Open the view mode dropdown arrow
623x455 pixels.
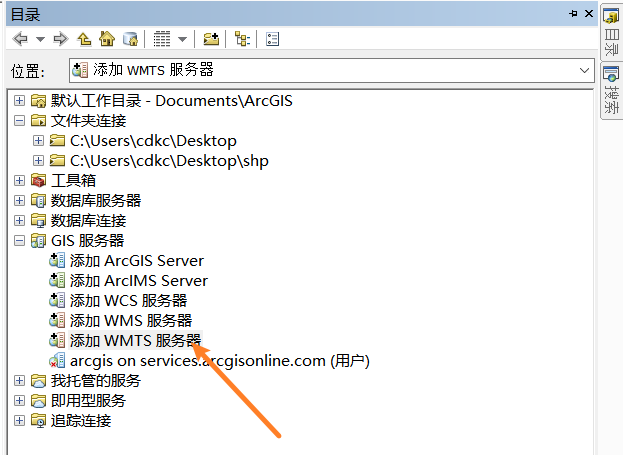coord(182,39)
